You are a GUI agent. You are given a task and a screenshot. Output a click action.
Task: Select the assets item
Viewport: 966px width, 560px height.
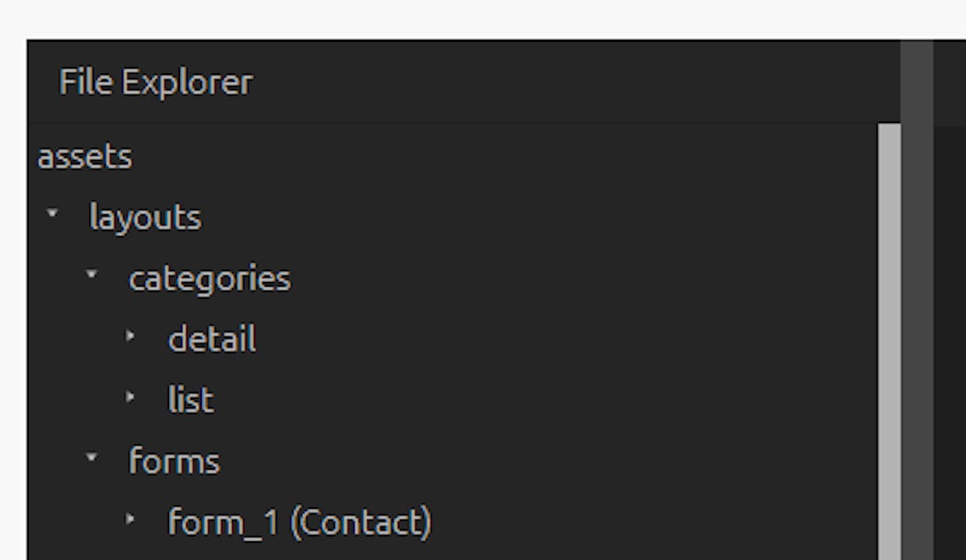84,157
